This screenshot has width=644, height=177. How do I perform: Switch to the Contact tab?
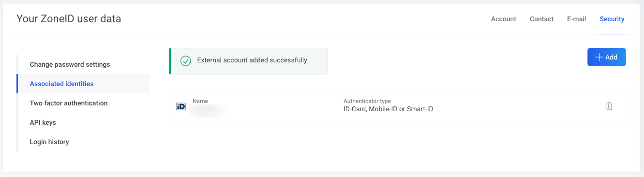point(542,19)
